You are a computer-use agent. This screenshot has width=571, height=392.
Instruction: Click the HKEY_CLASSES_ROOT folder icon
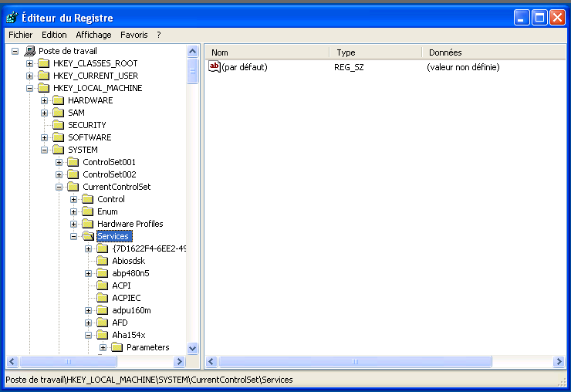(44, 63)
